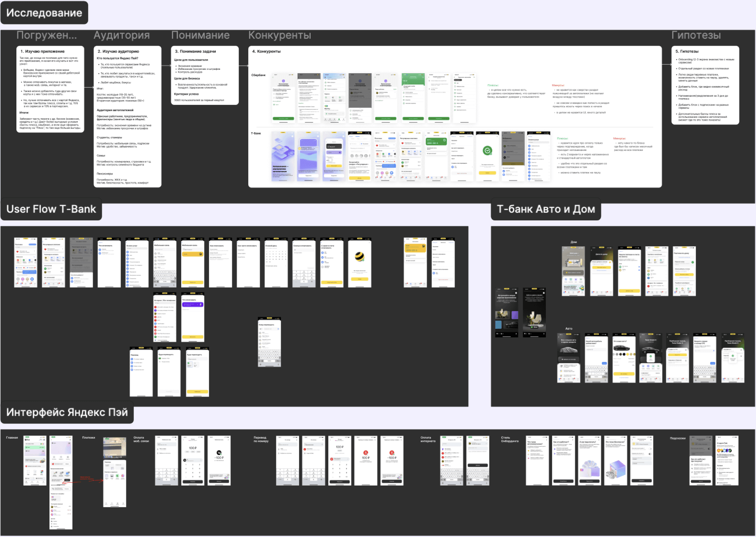Click the covered car illustration under Авто

[568, 350]
